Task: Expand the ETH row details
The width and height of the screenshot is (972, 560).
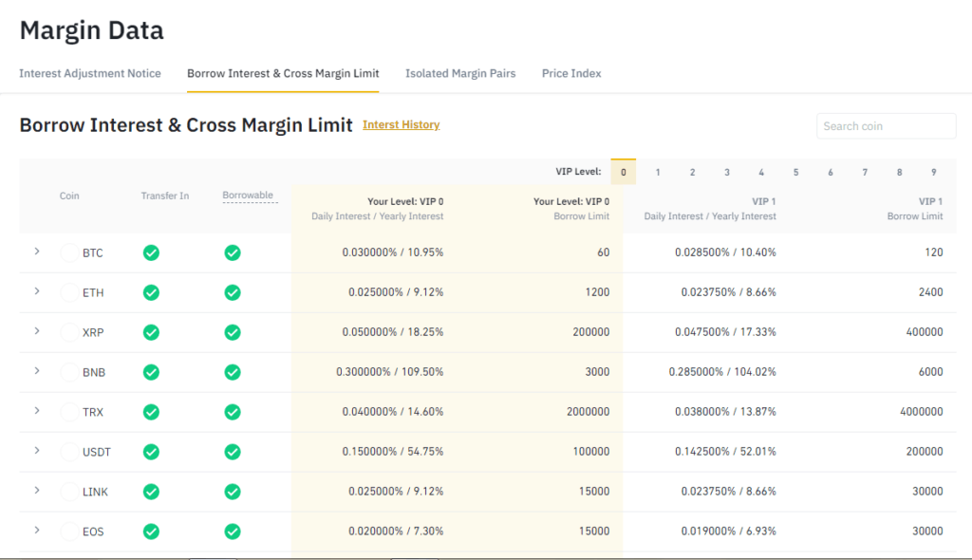Action: [x=36, y=292]
